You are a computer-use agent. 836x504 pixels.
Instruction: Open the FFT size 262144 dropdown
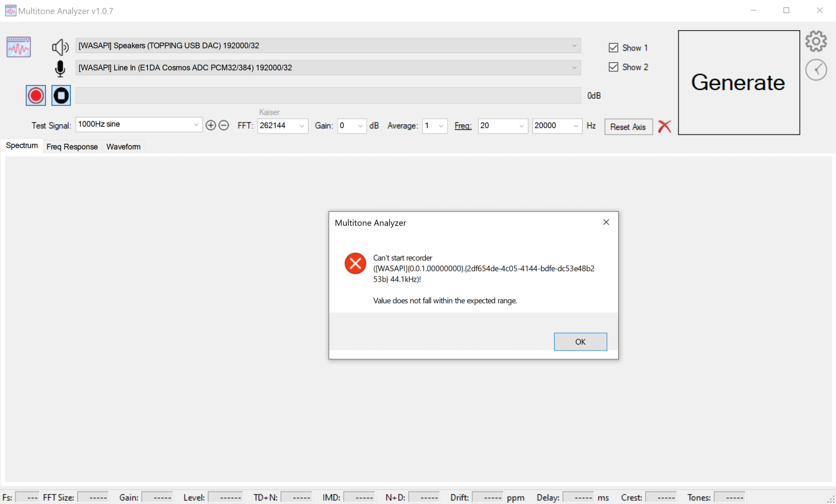[x=283, y=125]
